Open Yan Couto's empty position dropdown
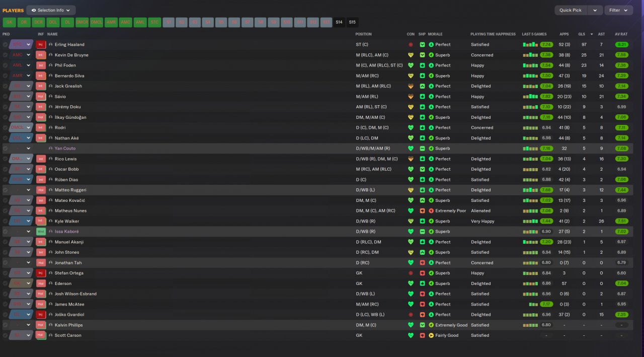Viewport: 644px width, 357px height. coord(21,149)
